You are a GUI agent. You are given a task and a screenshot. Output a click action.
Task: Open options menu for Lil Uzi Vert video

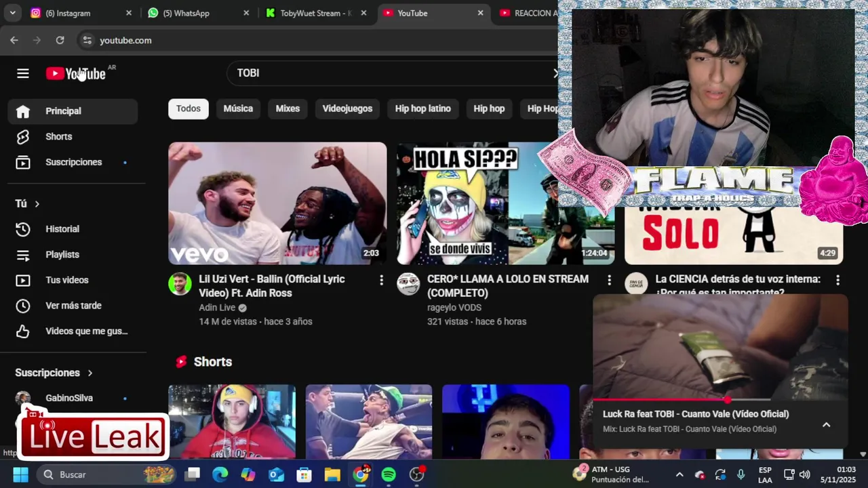381,280
